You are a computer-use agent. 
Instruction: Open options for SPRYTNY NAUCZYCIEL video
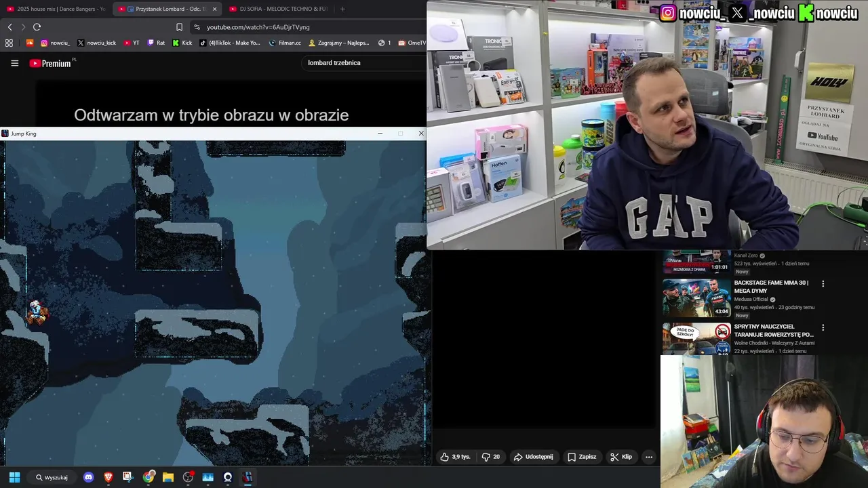[823, 327]
